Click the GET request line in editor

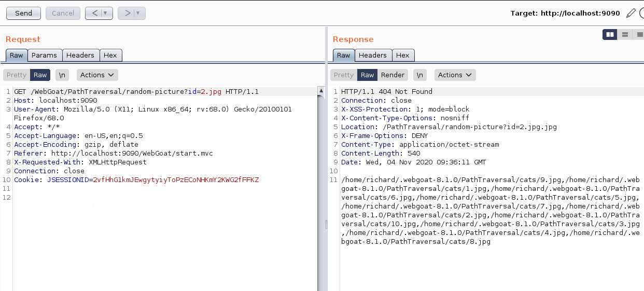coord(136,92)
